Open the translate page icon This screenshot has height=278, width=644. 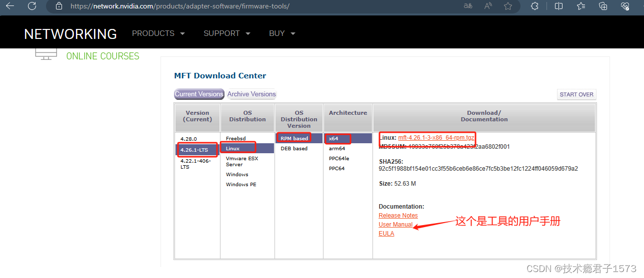coord(468,6)
